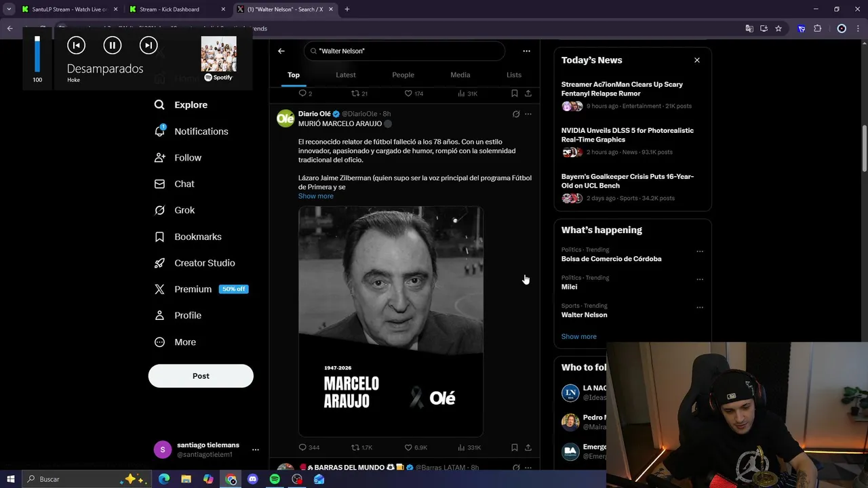Screen dimensions: 868x488
Task: Expand the More sidebar menu
Action: (175, 342)
